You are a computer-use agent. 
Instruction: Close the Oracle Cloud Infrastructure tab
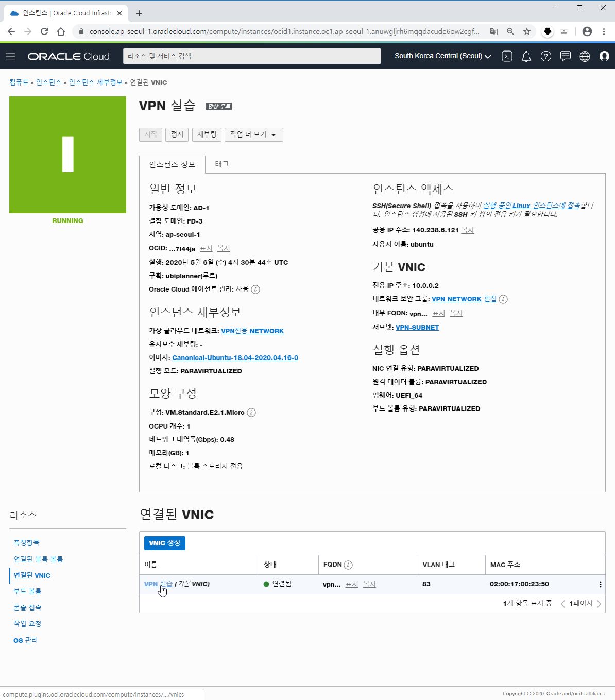tap(119, 13)
